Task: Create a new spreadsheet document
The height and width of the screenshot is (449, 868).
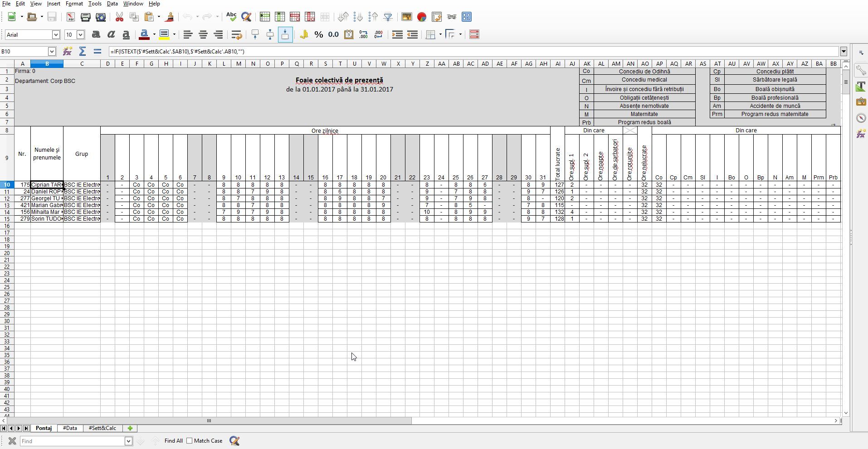Action: 12,17
